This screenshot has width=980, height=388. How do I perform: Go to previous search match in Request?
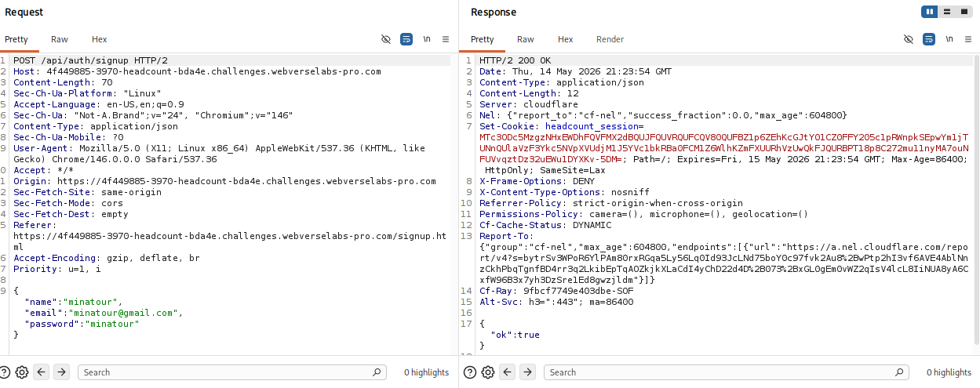click(42, 372)
